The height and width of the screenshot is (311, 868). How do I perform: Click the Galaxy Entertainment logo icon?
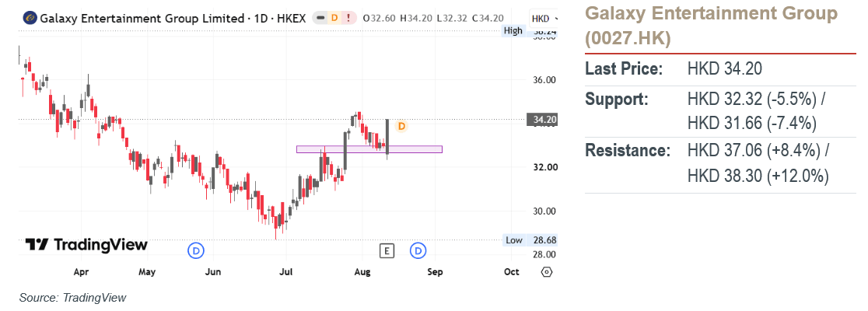pos(30,18)
